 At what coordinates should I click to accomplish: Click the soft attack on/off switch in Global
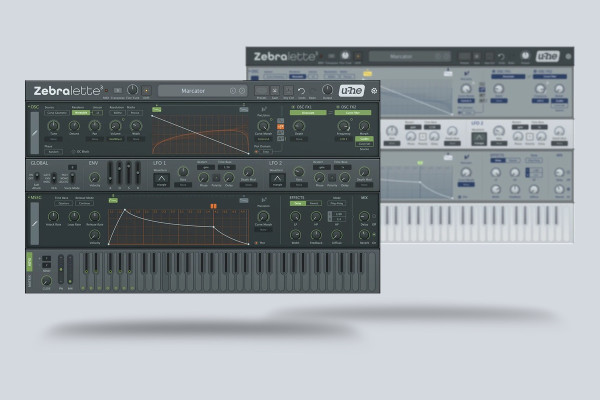pos(37,176)
